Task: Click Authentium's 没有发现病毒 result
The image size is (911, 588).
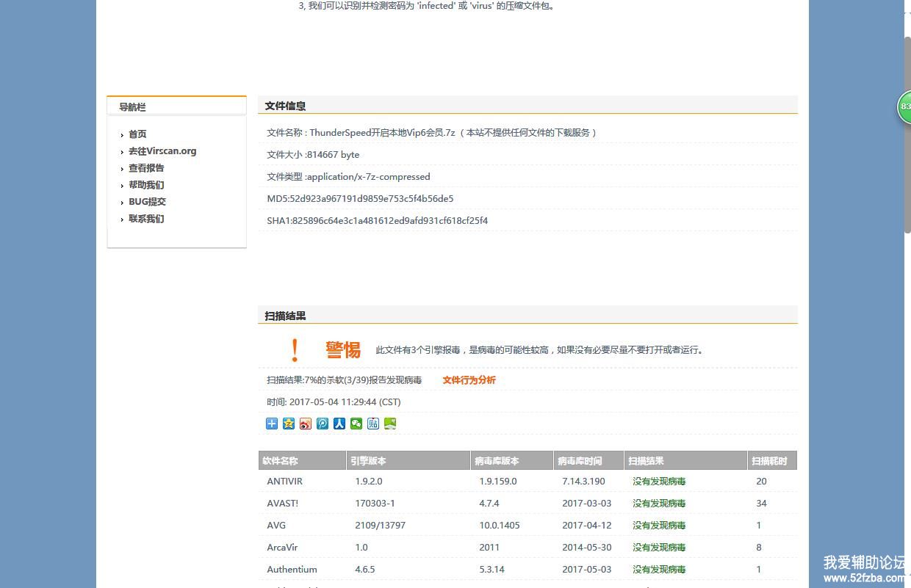Action: [659, 570]
